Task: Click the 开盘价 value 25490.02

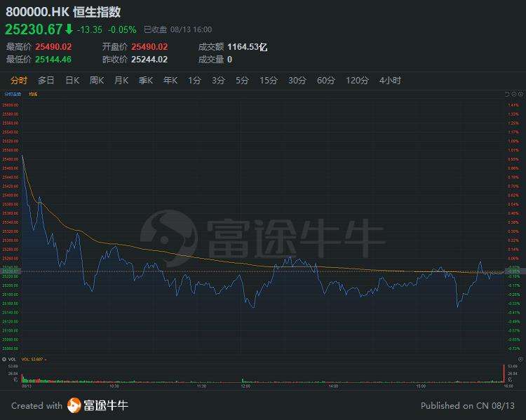Action: pyautogui.click(x=149, y=47)
